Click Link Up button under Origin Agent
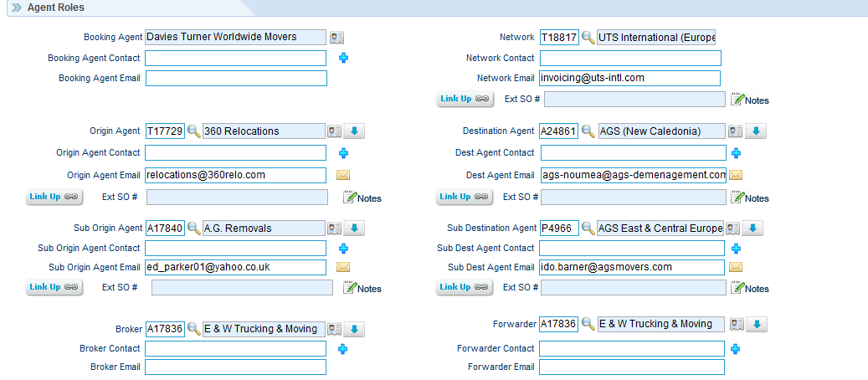The image size is (868, 380). click(x=54, y=197)
